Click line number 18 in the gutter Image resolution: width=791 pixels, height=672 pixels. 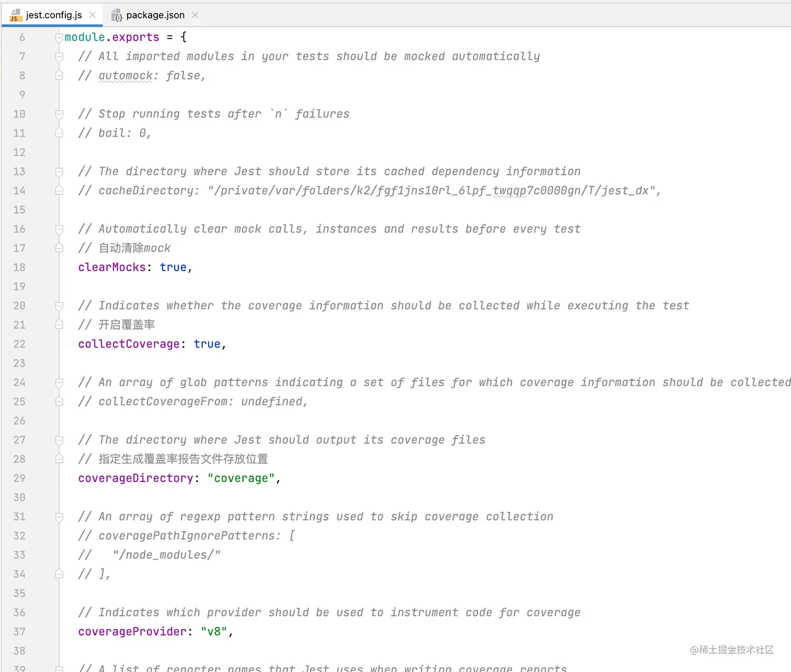click(19, 267)
